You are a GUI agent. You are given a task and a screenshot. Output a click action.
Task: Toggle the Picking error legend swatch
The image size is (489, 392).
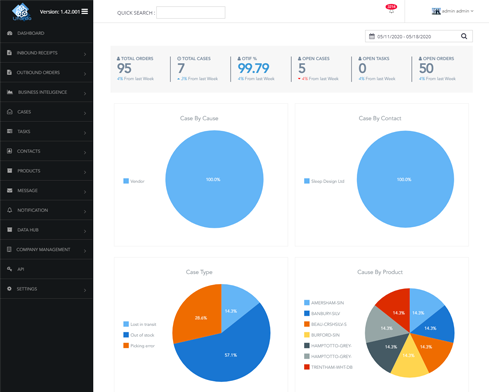(126, 345)
